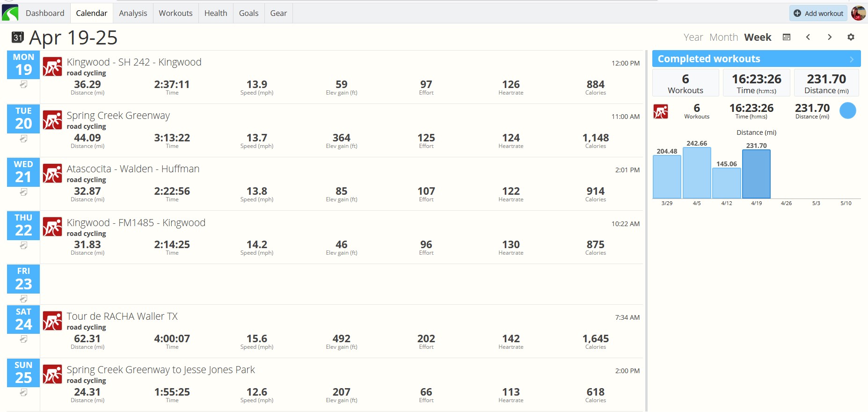
Task: Go to next week arrow
Action: point(830,37)
